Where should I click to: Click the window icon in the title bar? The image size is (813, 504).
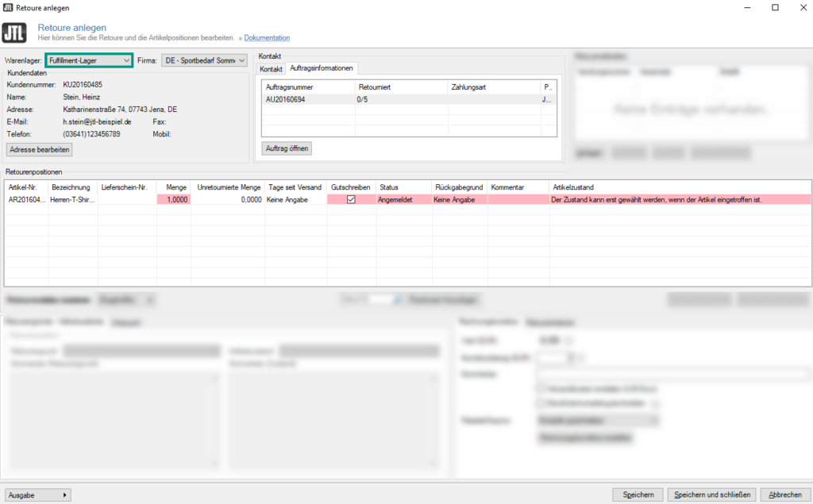point(8,8)
